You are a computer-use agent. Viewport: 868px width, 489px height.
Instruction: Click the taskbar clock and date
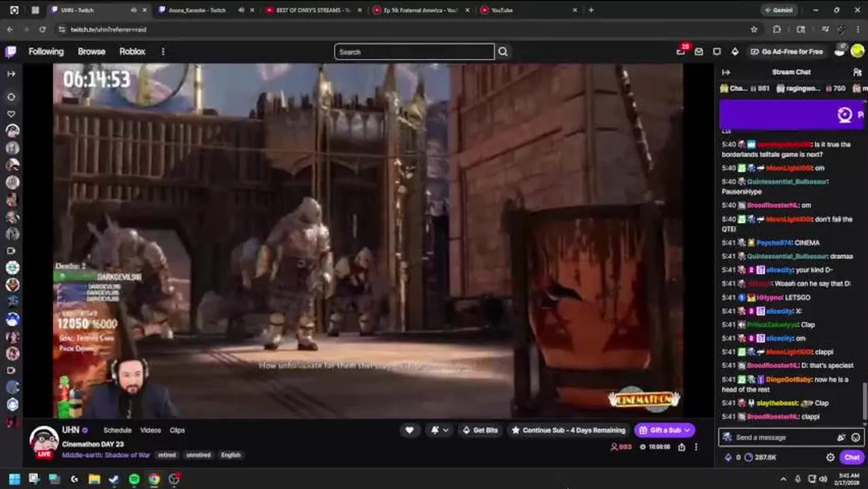tap(849, 479)
